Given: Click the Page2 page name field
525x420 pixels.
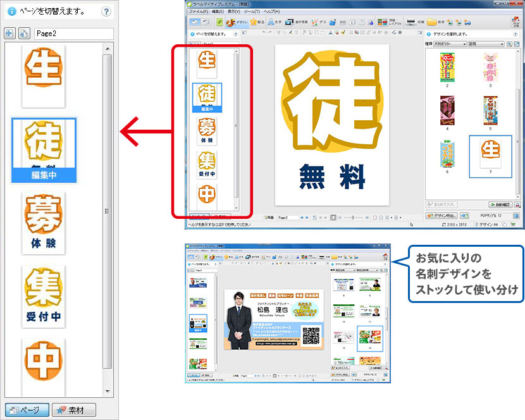Looking at the screenshot, I should coord(73,34).
